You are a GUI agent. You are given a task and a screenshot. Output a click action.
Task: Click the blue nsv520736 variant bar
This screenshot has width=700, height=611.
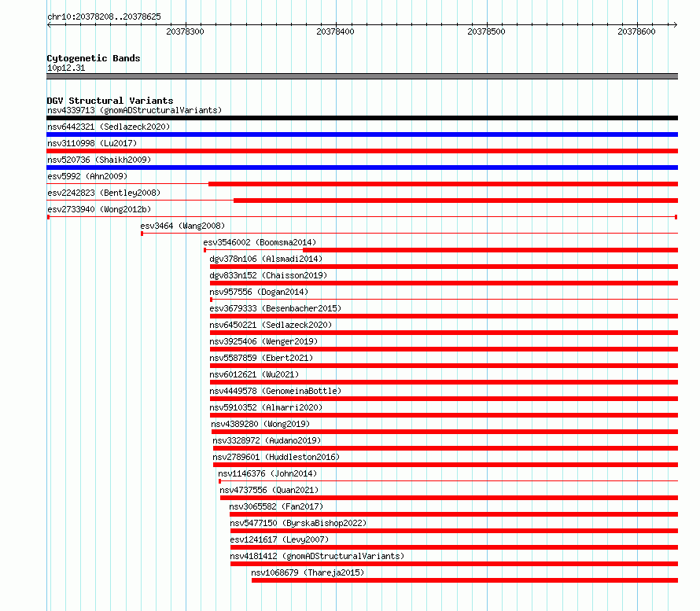click(362, 167)
